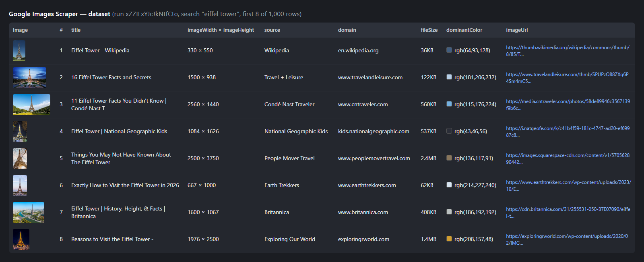Open the Britannica aerial view thumbnail
Screen dimensions: 644x262
click(29, 212)
